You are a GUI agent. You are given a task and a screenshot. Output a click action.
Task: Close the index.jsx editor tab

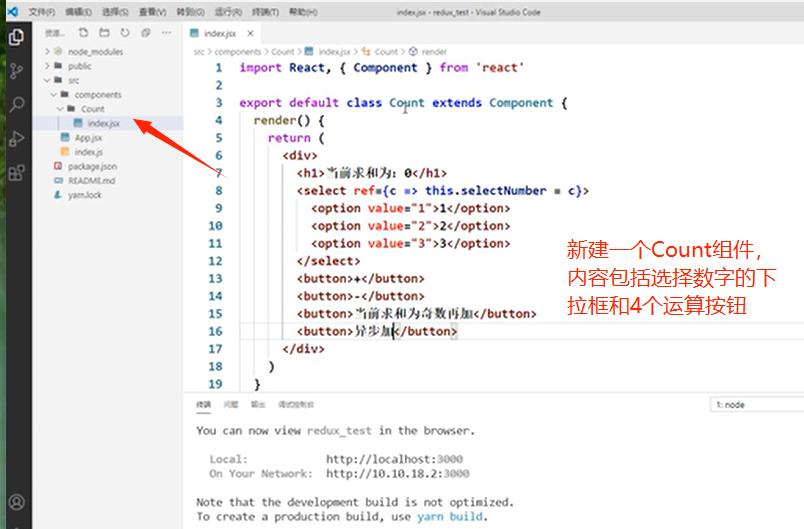pyautogui.click(x=250, y=33)
